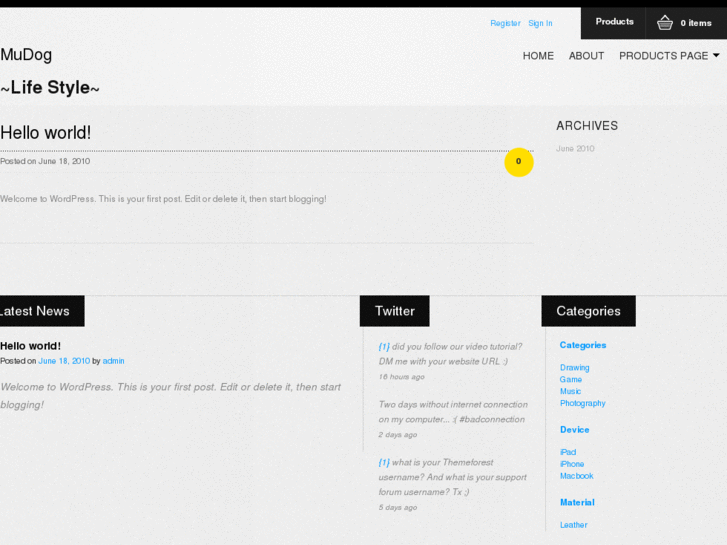Expand the PRODUCTS PAGE dropdown arrow
This screenshot has height=545, width=727.
[x=716, y=55]
